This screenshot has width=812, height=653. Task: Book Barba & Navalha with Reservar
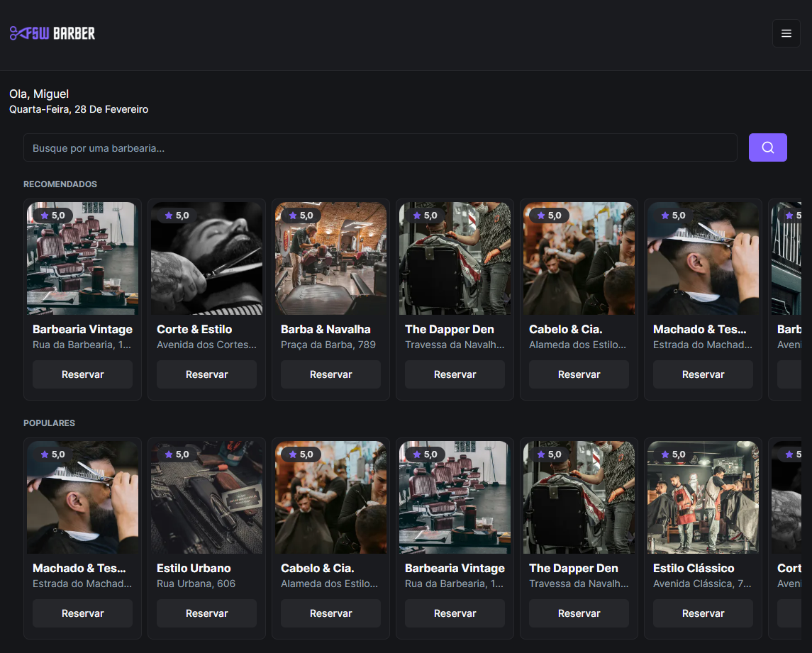(x=330, y=374)
